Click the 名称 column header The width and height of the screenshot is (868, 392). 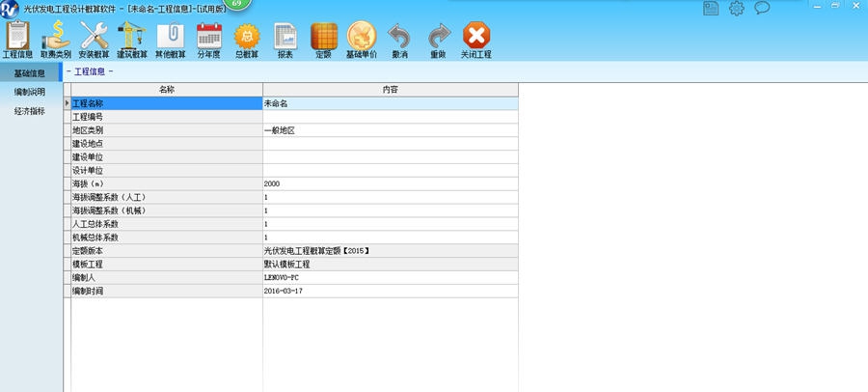click(167, 90)
